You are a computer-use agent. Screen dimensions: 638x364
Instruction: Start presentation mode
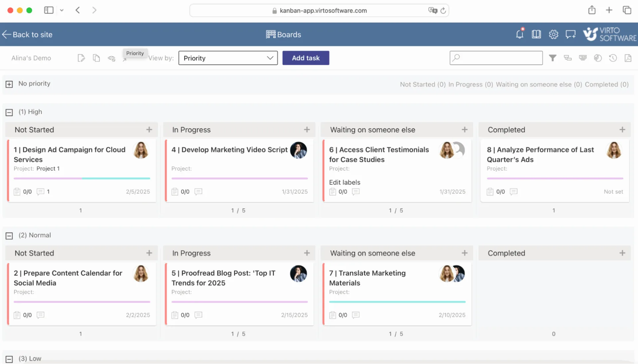tap(583, 58)
